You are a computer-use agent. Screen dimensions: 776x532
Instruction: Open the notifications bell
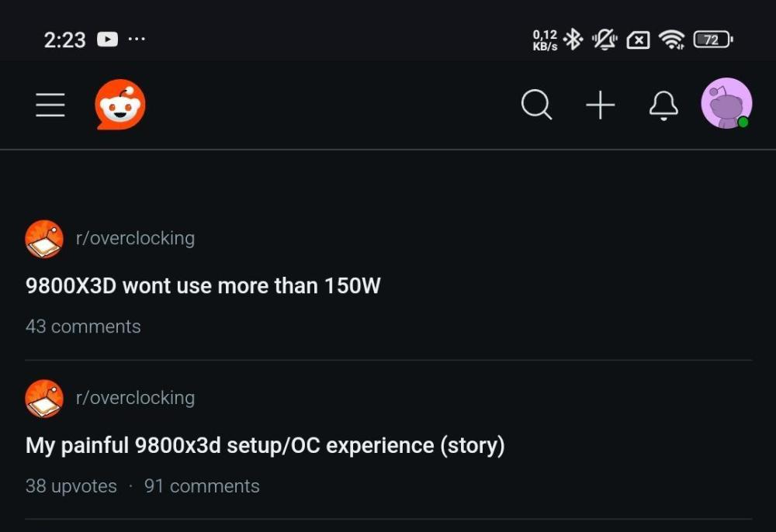tap(663, 104)
